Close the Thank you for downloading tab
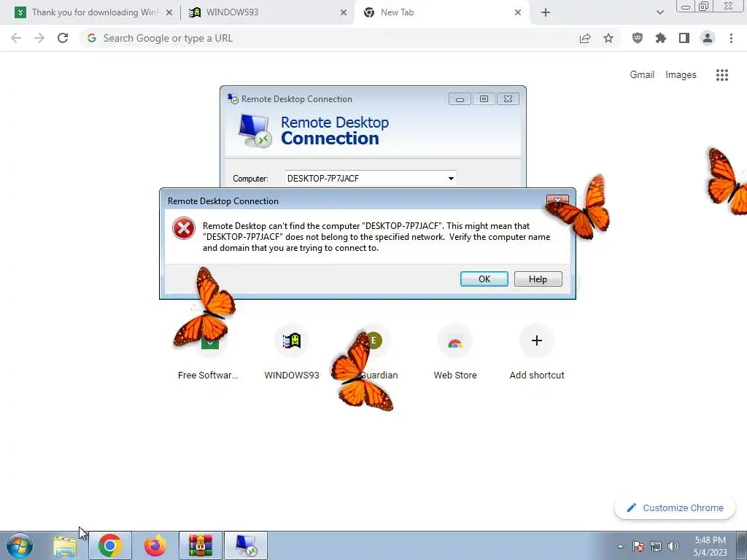The width and height of the screenshot is (747, 560). coord(169,13)
